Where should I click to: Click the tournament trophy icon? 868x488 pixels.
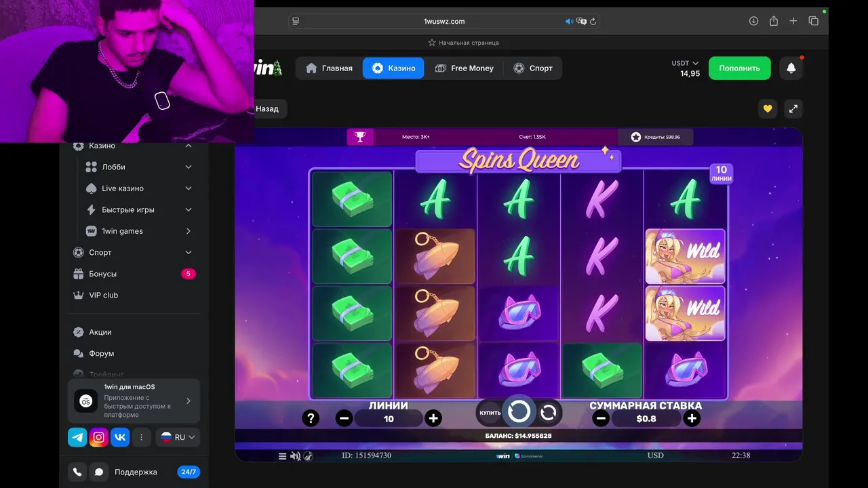[360, 137]
